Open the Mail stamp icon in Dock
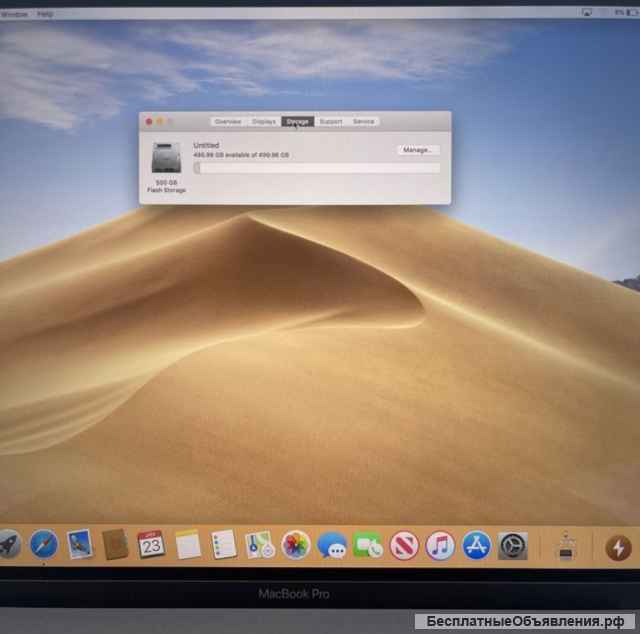Viewport: 640px width, 634px height. [80, 544]
